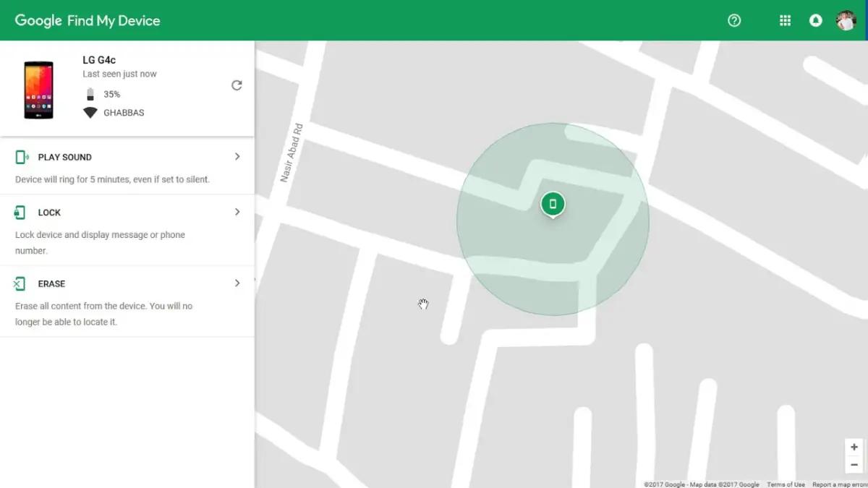Click the battery level icon
Screen dimensions: 868x488
90,94
